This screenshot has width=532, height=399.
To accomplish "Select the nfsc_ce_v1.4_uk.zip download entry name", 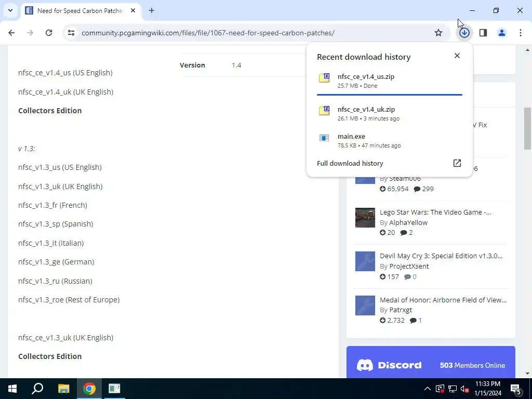I will (366, 109).
